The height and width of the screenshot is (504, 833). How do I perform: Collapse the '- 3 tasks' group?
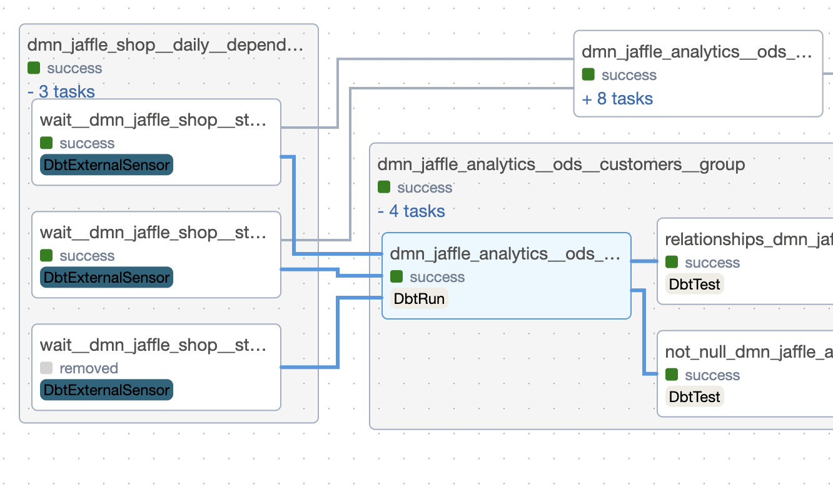61,92
